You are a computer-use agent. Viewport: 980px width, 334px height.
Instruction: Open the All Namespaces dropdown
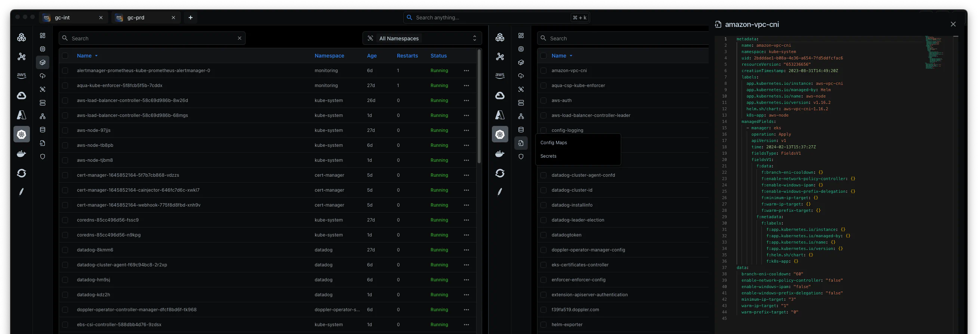[x=422, y=38]
